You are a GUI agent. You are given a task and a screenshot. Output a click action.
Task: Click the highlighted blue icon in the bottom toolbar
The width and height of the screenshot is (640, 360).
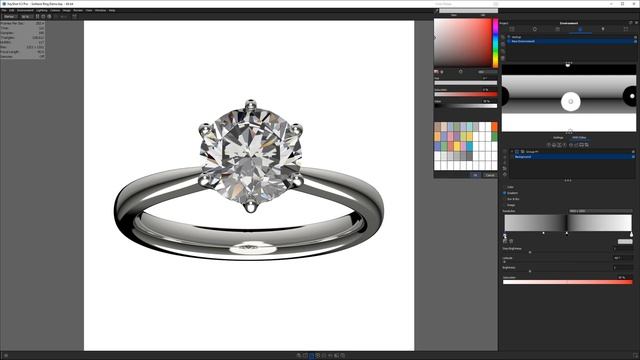click(x=311, y=356)
